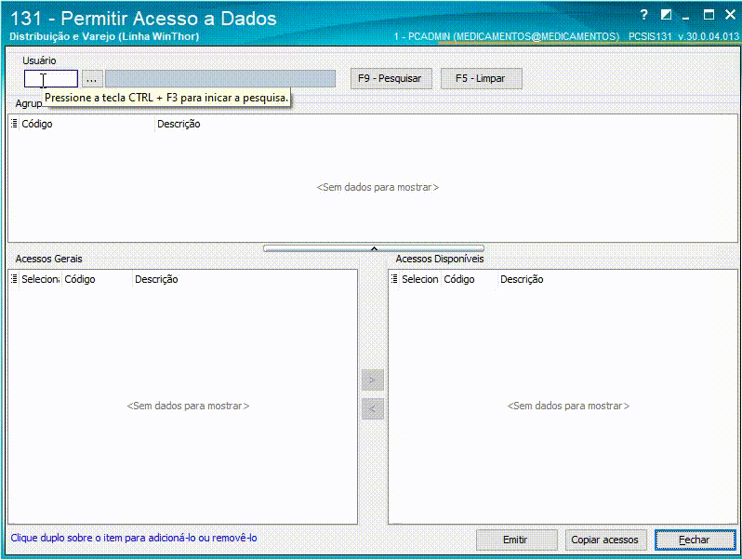Viewport: 742px width, 560px height.
Task: Click Descrição header in Acessos Gerais
Action: point(244,279)
